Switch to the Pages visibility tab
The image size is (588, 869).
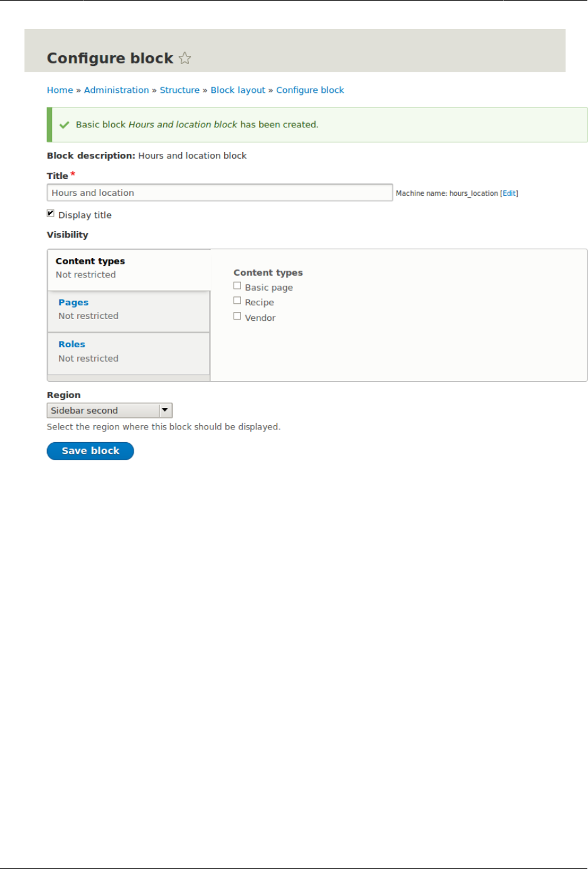[x=73, y=303]
